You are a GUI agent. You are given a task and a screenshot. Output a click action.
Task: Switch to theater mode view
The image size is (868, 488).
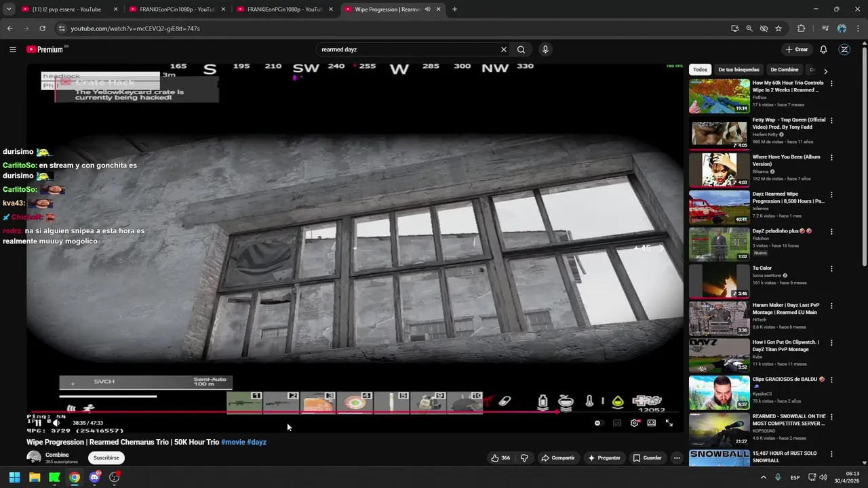coord(652,423)
